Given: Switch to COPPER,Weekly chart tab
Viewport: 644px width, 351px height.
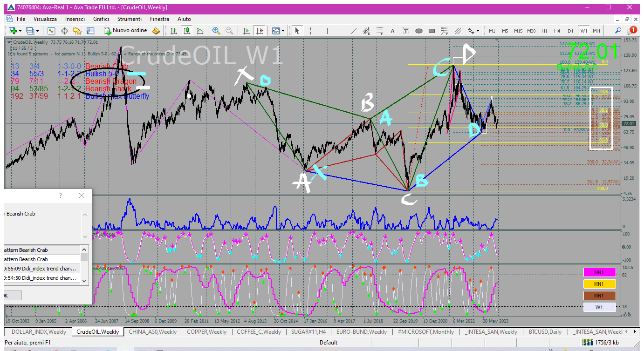Looking at the screenshot, I should point(206,332).
